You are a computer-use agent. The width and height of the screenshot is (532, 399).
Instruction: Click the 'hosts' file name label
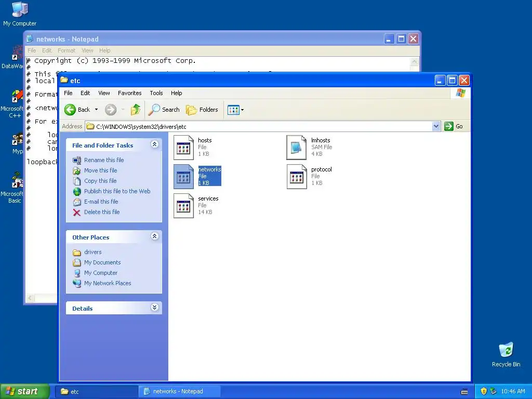[x=205, y=140]
